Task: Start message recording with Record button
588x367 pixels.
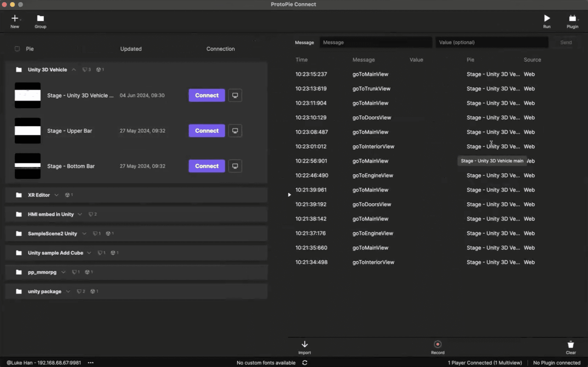Action: coord(437,344)
